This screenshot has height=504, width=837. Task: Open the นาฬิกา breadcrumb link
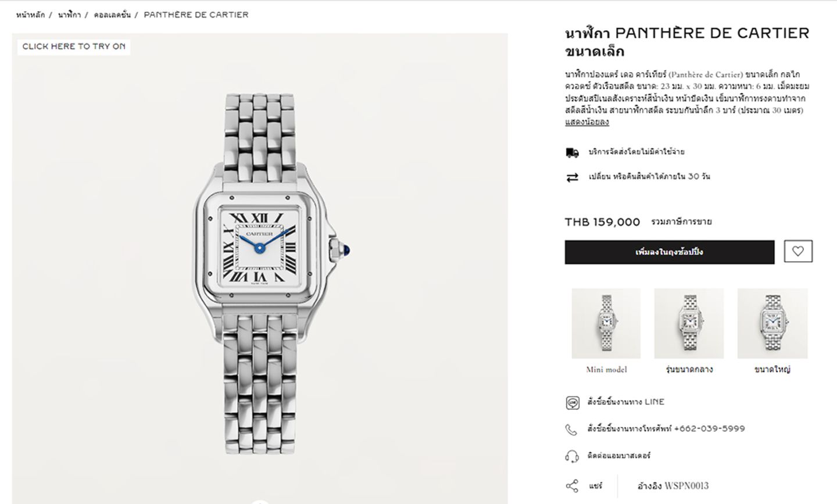point(69,15)
